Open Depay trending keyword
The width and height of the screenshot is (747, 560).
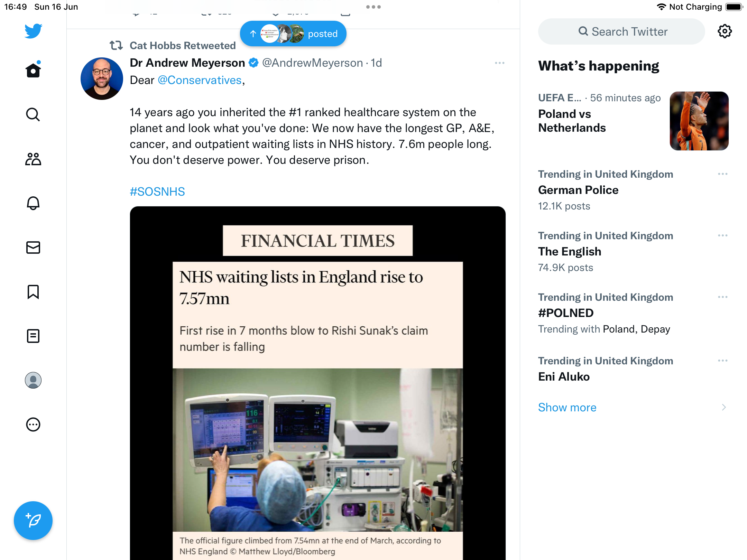[655, 329]
